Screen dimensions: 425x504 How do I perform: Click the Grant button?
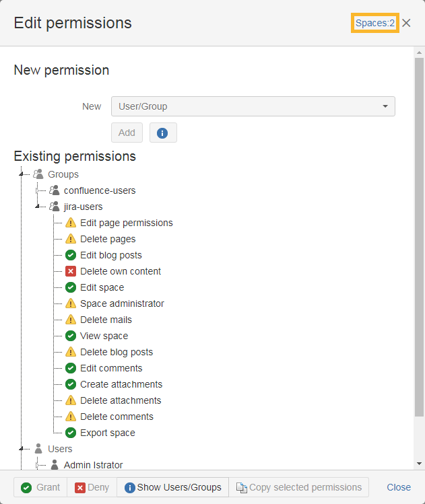[x=40, y=487]
